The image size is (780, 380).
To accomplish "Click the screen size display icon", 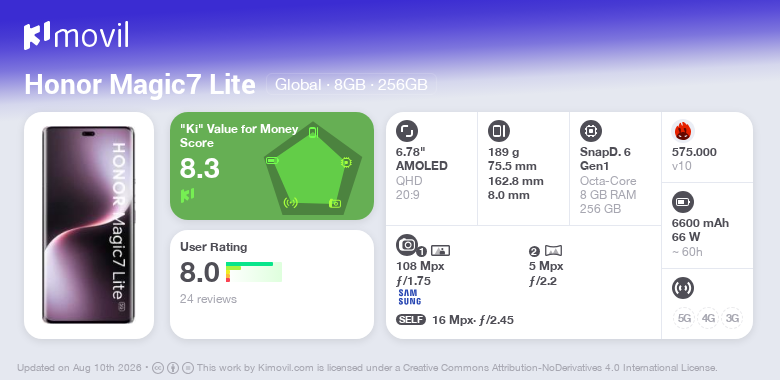I will 406,131.
